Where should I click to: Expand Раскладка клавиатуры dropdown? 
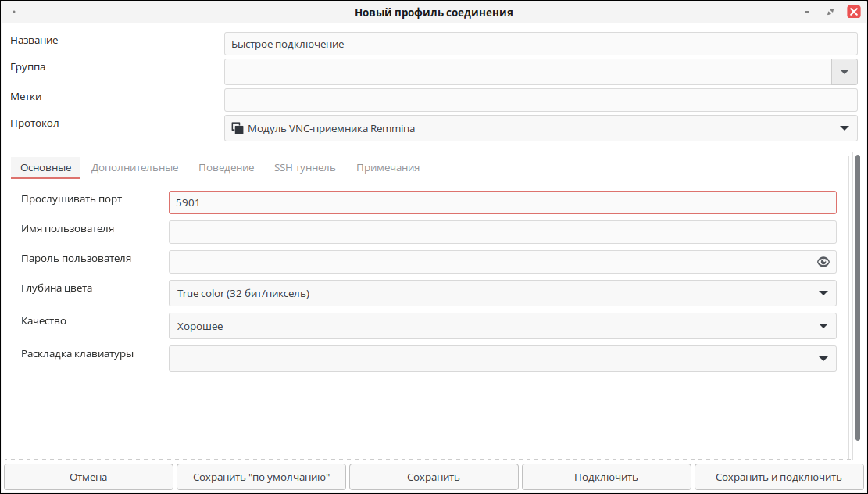click(823, 359)
